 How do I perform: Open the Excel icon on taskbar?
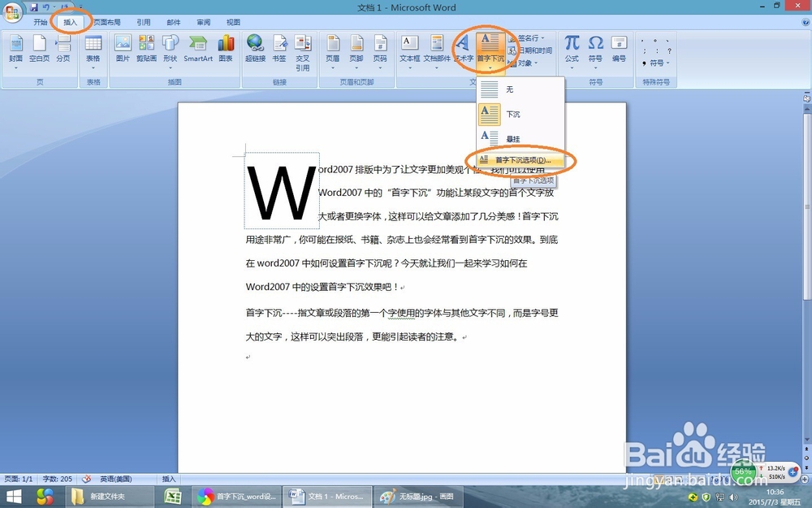tap(172, 497)
